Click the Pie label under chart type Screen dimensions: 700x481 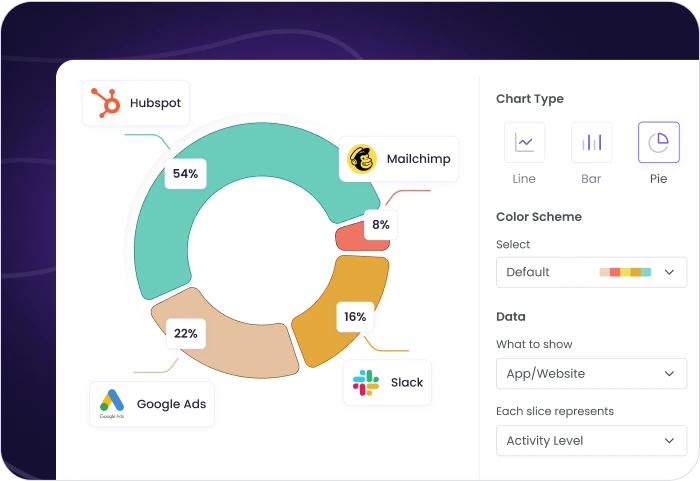pyautogui.click(x=658, y=179)
